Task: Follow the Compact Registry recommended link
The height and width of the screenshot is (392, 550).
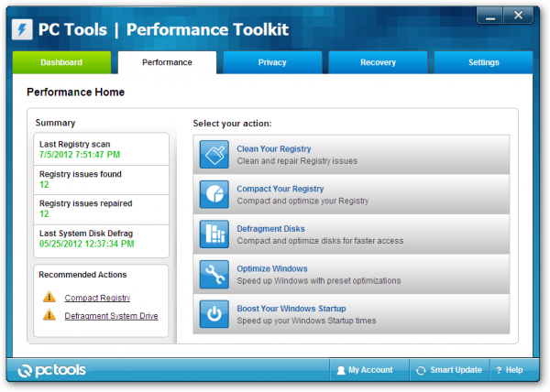Action: pos(97,298)
